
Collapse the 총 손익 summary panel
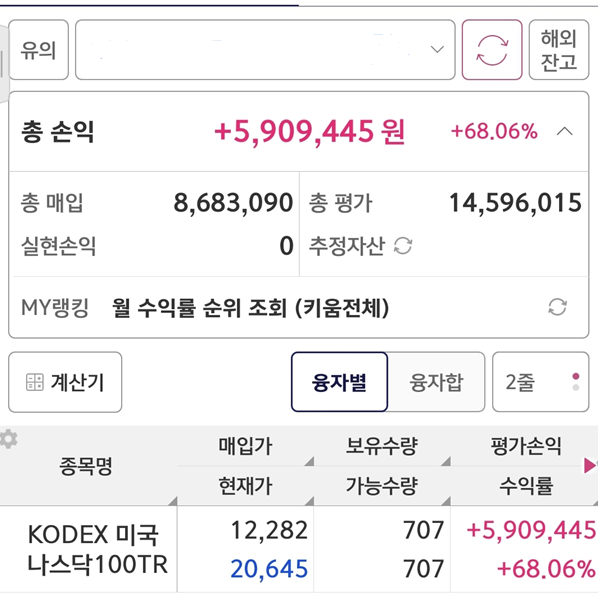(564, 132)
